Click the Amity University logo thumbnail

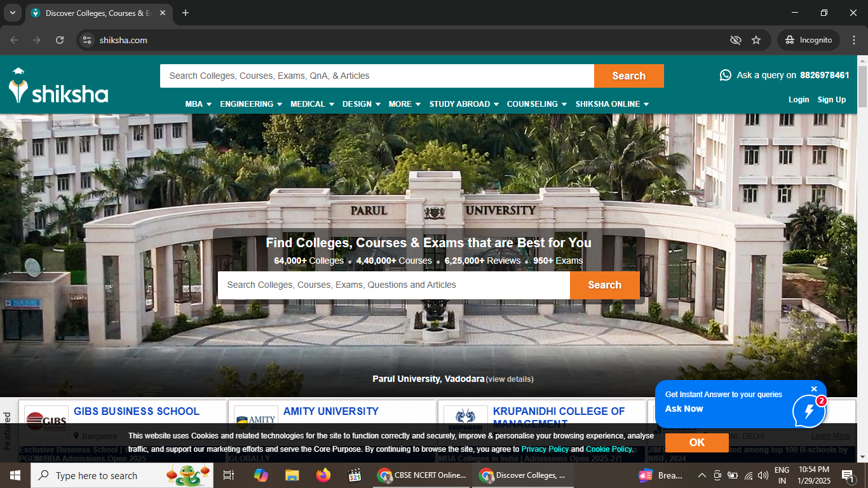coord(256,421)
